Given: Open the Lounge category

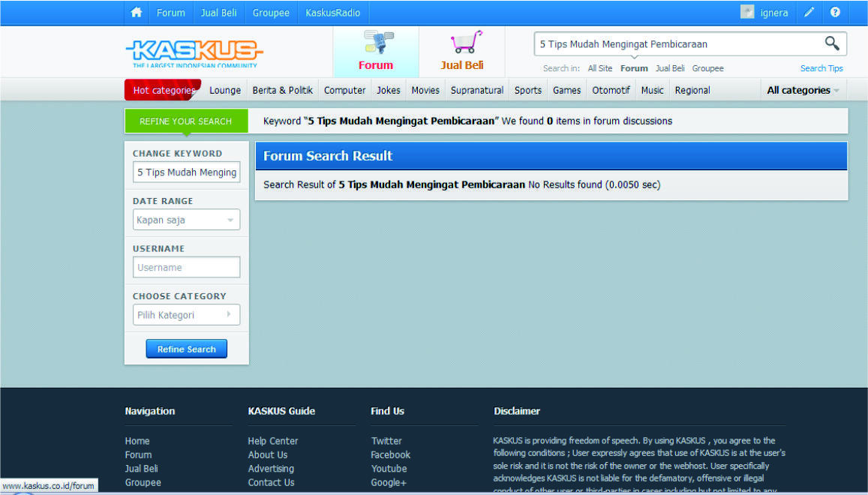Looking at the screenshot, I should point(225,90).
